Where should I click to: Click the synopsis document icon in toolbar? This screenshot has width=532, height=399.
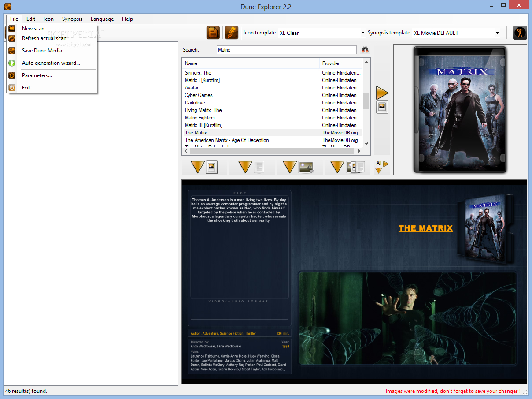coord(214,33)
